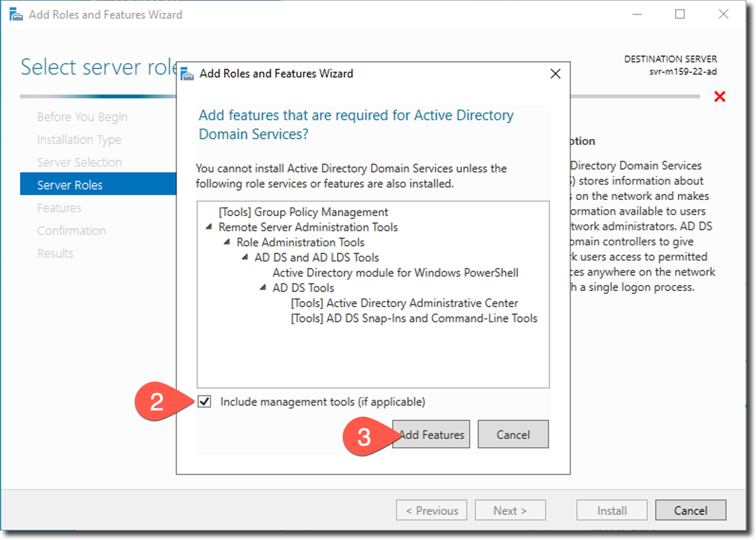The width and height of the screenshot is (756, 540).
Task: Collapse the AD DS Tools node
Action: 263,288
